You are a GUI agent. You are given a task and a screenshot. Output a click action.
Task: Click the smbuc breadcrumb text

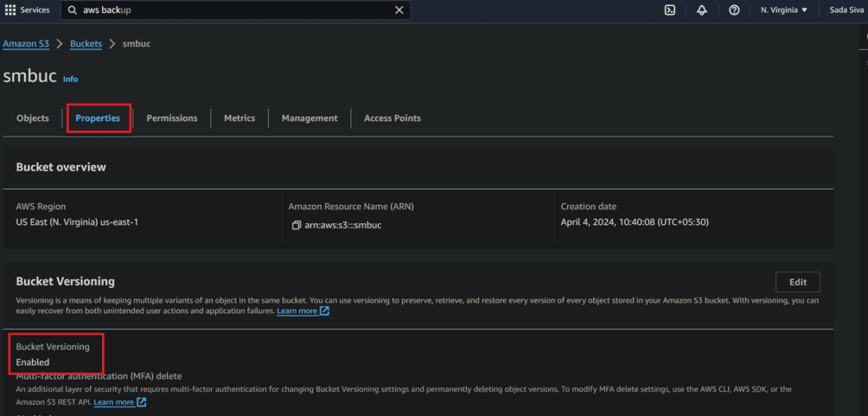137,44
